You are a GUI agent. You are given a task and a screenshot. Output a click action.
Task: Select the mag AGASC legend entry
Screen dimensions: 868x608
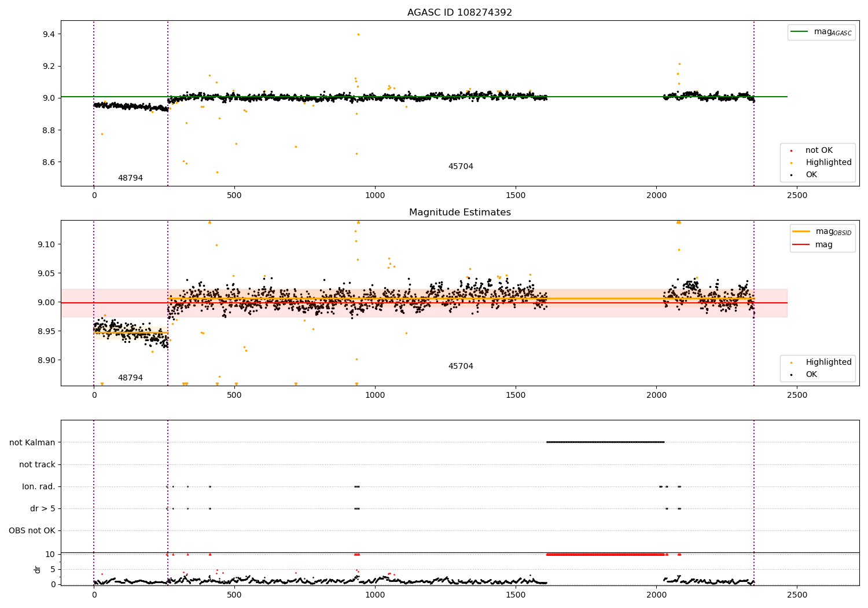(x=821, y=32)
